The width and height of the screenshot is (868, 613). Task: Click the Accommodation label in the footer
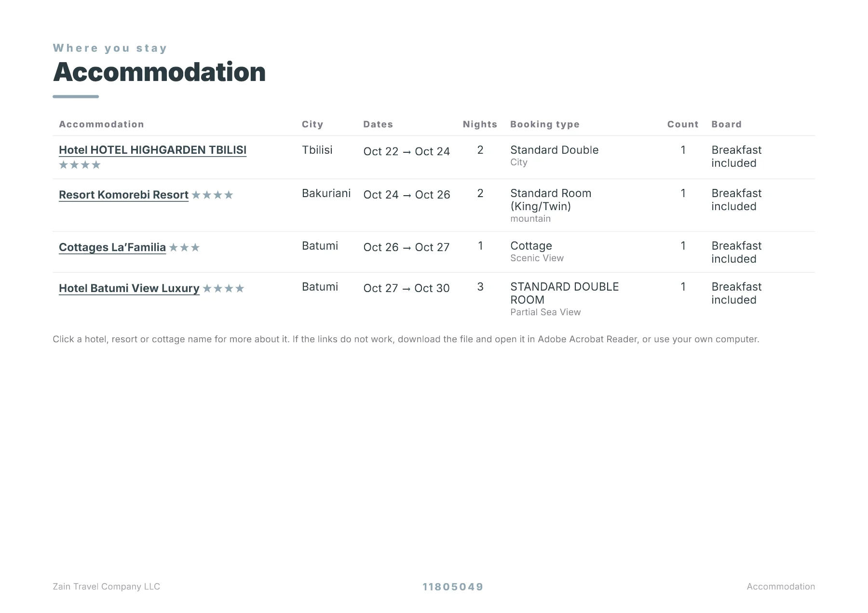point(781,586)
